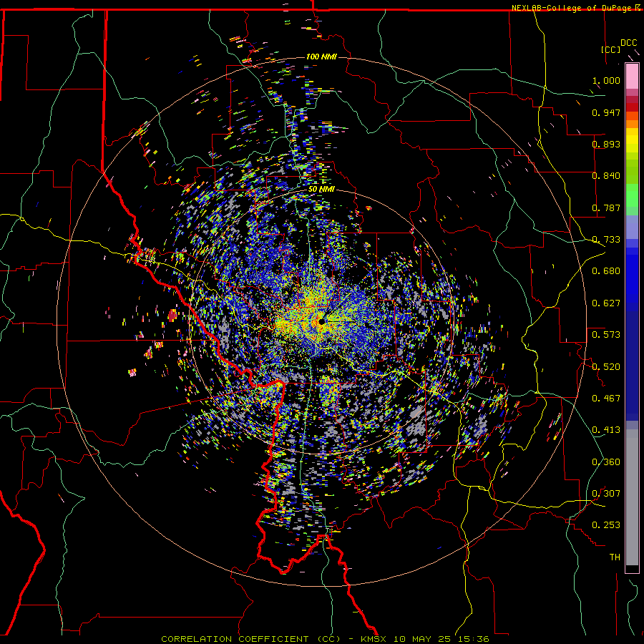Viewport: 644px width, 644px height.
Task: Click the 0.947 legend value
Action: (x=606, y=112)
